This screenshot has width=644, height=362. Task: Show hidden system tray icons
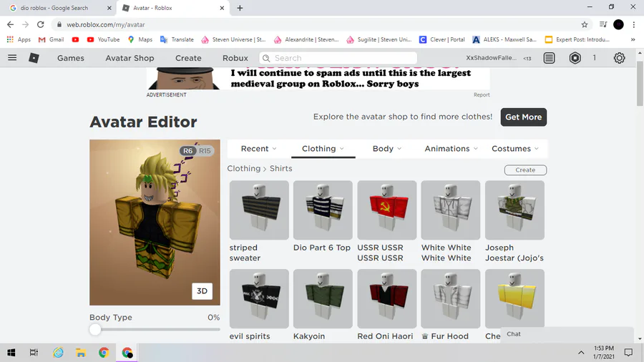[581, 353]
